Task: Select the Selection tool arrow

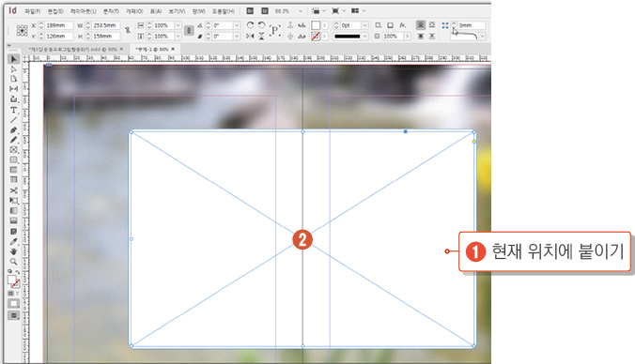Action: (x=13, y=59)
